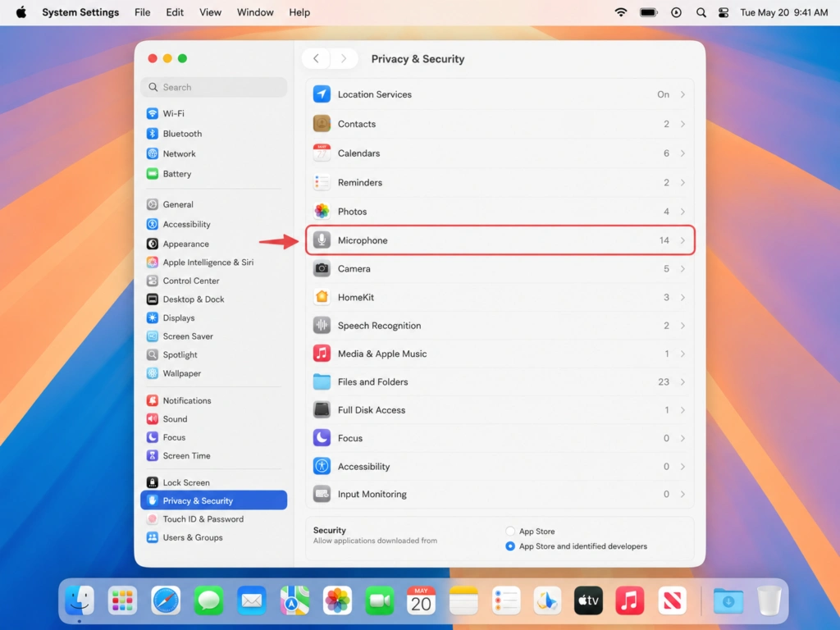Open Control Center from the menu bar
This screenshot has width=840, height=630.
(x=724, y=12)
